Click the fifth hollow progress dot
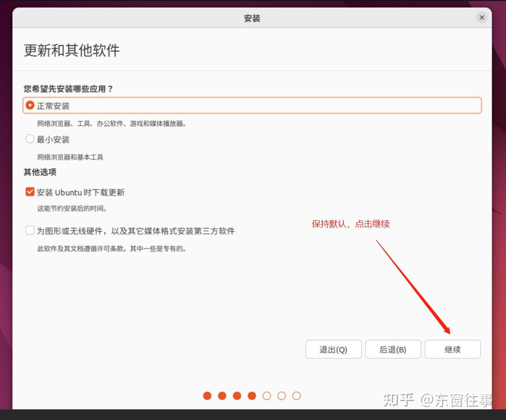Image resolution: width=506 pixels, height=420 pixels. tap(267, 395)
